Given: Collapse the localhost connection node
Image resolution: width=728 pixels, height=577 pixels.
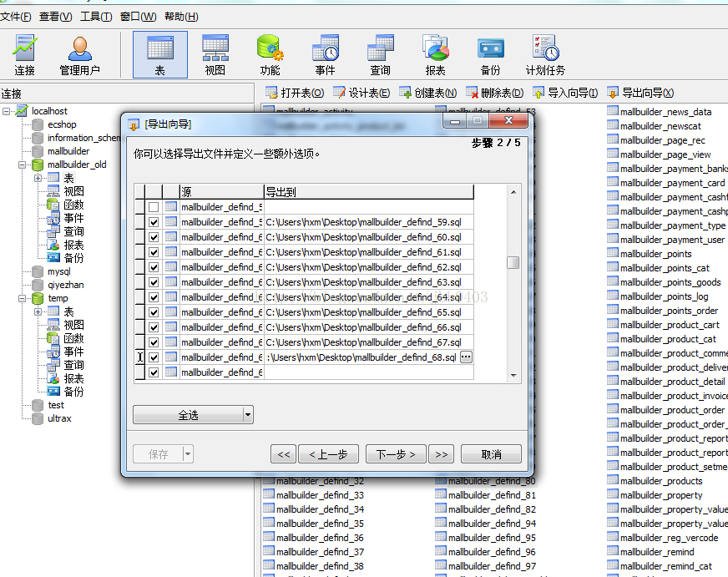Looking at the screenshot, I should (x=6, y=111).
